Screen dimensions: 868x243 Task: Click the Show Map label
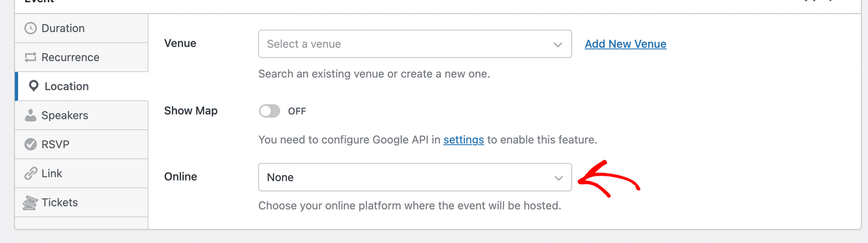[191, 111]
